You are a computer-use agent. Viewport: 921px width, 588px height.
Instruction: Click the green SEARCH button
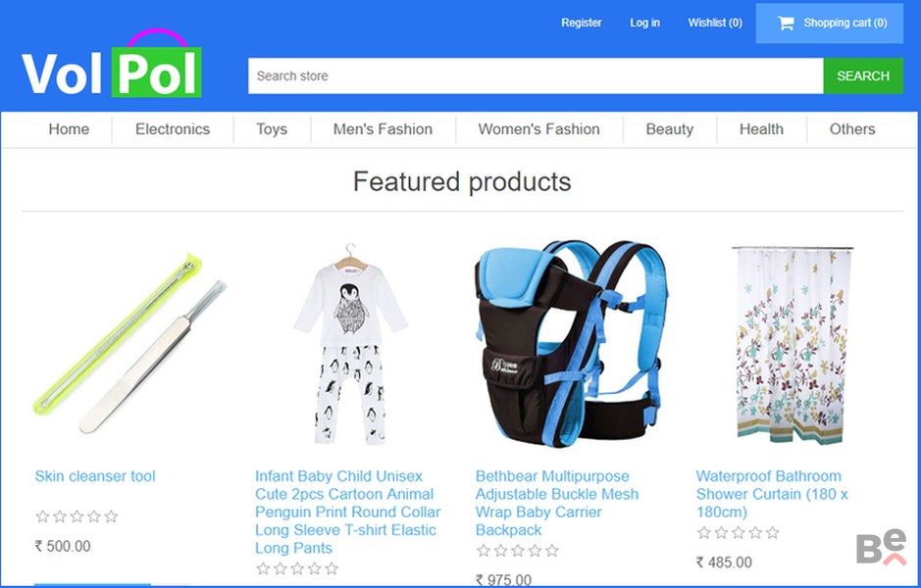[x=863, y=75]
